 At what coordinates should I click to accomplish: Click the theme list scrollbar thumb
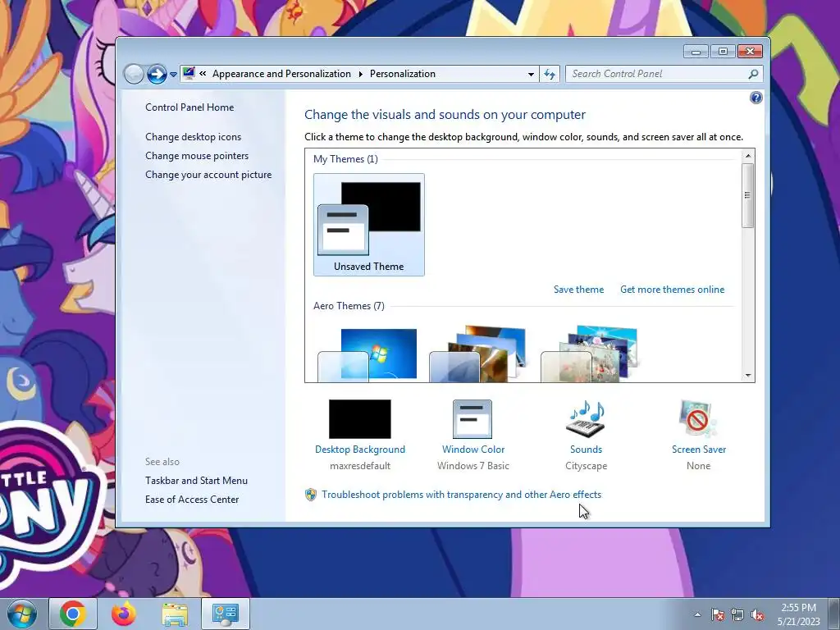click(x=748, y=195)
